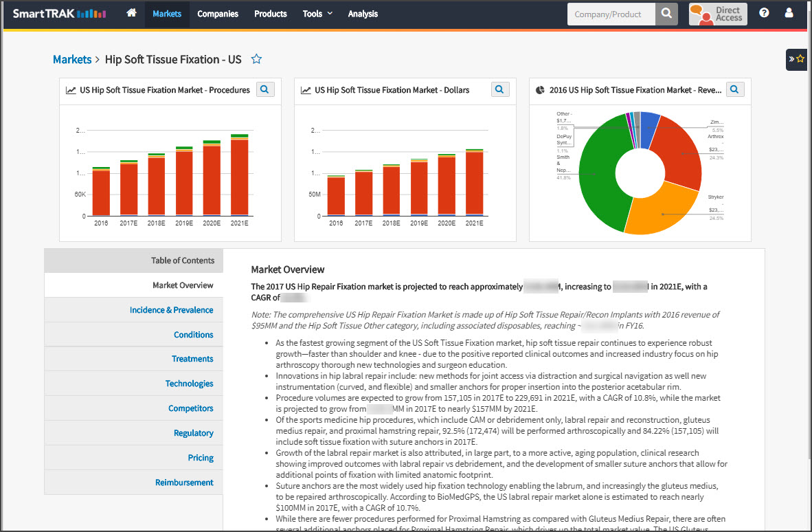Click the 50M axis label in Dollars chart
The height and width of the screenshot is (532, 812).
[315, 195]
